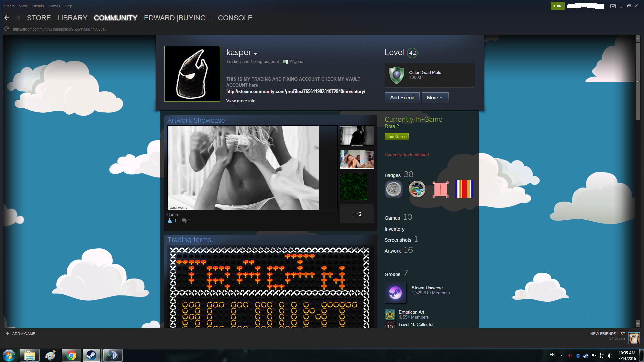644x362 pixels.
Task: Click the thumbs-up icon under artwork
Action: 170,221
